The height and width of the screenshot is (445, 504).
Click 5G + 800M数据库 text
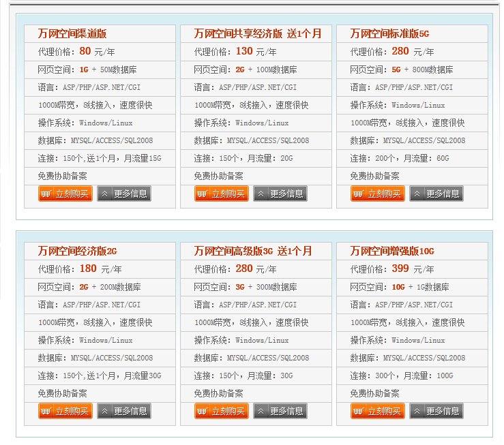[x=422, y=70]
